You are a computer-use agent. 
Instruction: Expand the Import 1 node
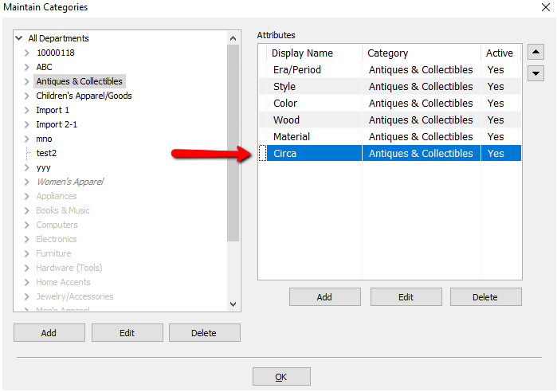click(27, 110)
